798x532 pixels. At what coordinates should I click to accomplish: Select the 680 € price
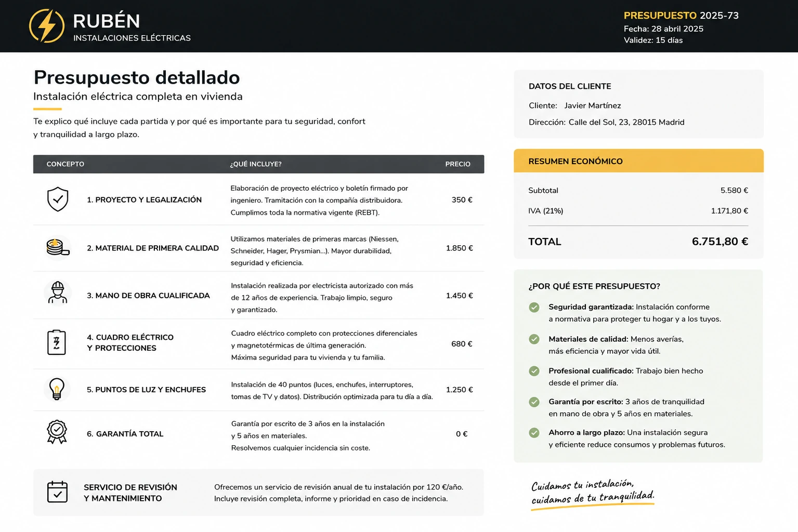462,343
